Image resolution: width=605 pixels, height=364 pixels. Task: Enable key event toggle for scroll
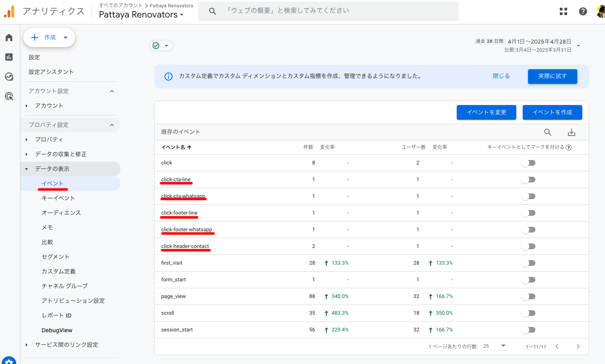click(528, 313)
